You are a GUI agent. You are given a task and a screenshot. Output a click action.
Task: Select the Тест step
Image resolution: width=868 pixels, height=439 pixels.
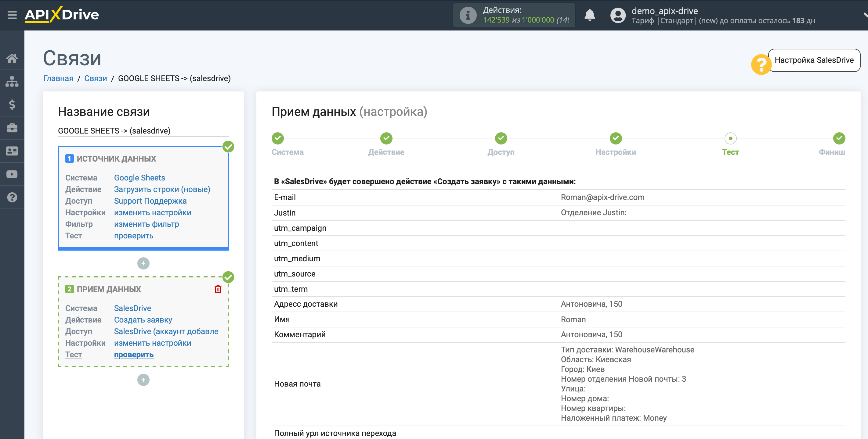click(x=731, y=138)
